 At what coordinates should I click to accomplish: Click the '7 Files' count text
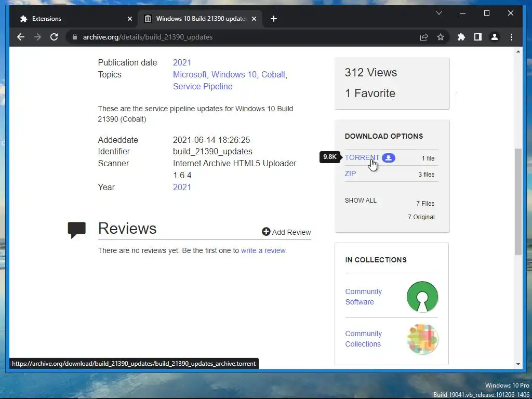[x=425, y=204]
